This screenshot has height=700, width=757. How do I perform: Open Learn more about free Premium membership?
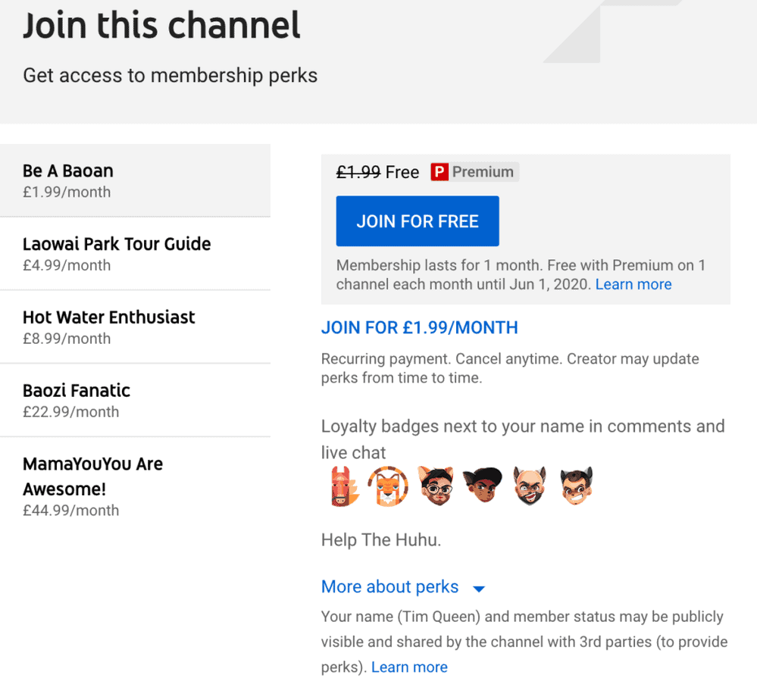633,285
